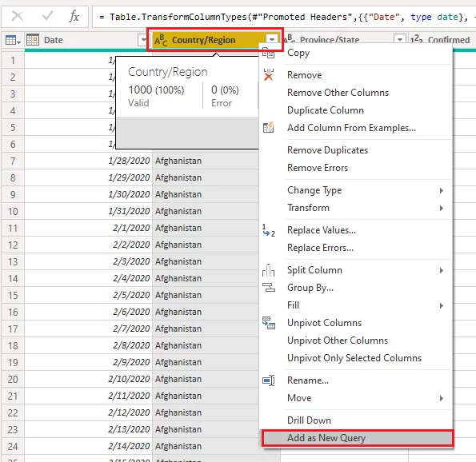Image resolution: width=476 pixels, height=462 pixels.
Task: Choose Remove Other Columns
Action: 356,93
